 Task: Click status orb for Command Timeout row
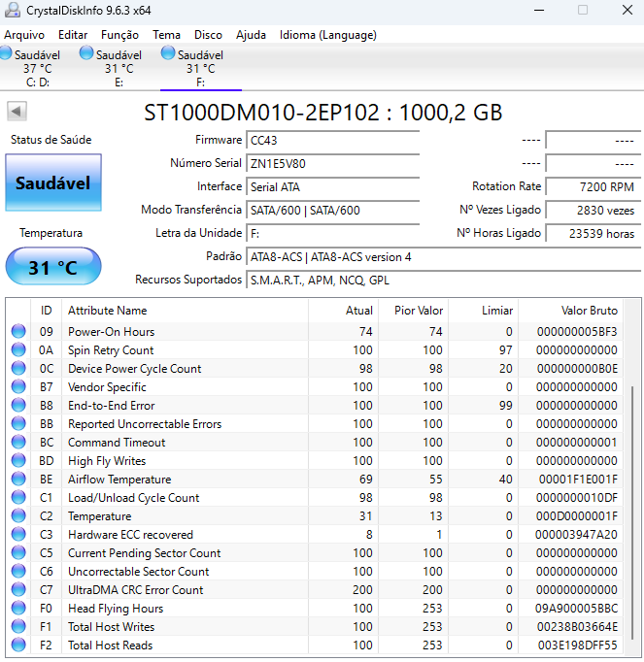pos(18,442)
